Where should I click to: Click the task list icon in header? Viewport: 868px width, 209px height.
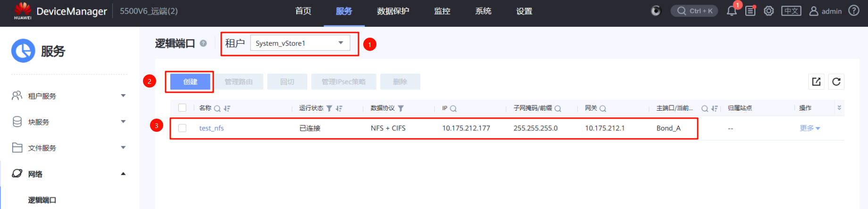tap(750, 11)
